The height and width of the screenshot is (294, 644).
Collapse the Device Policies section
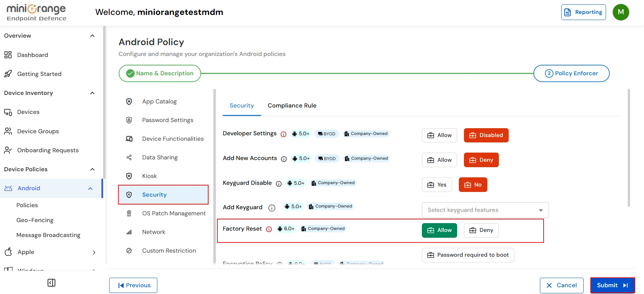coord(92,170)
